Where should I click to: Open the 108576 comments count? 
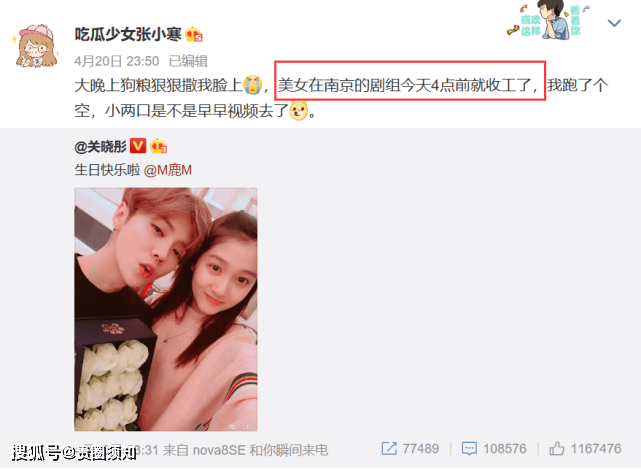(x=505, y=449)
